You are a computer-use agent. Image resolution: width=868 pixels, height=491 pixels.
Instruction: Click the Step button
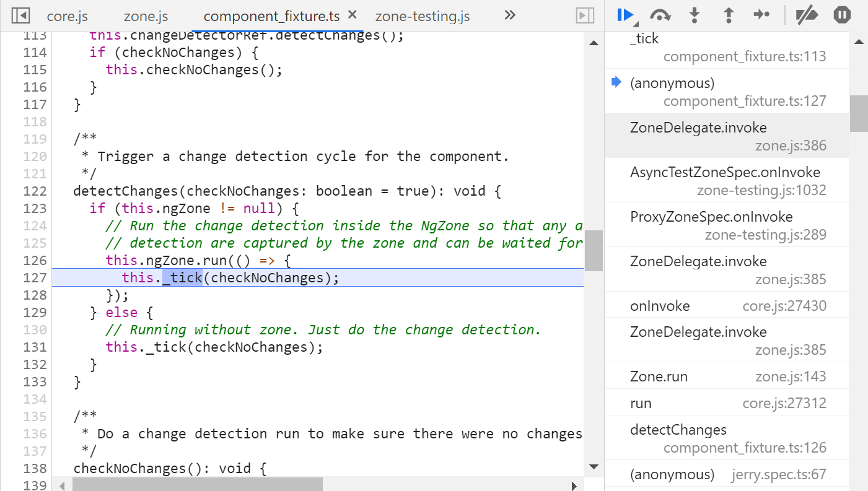[x=761, y=15]
